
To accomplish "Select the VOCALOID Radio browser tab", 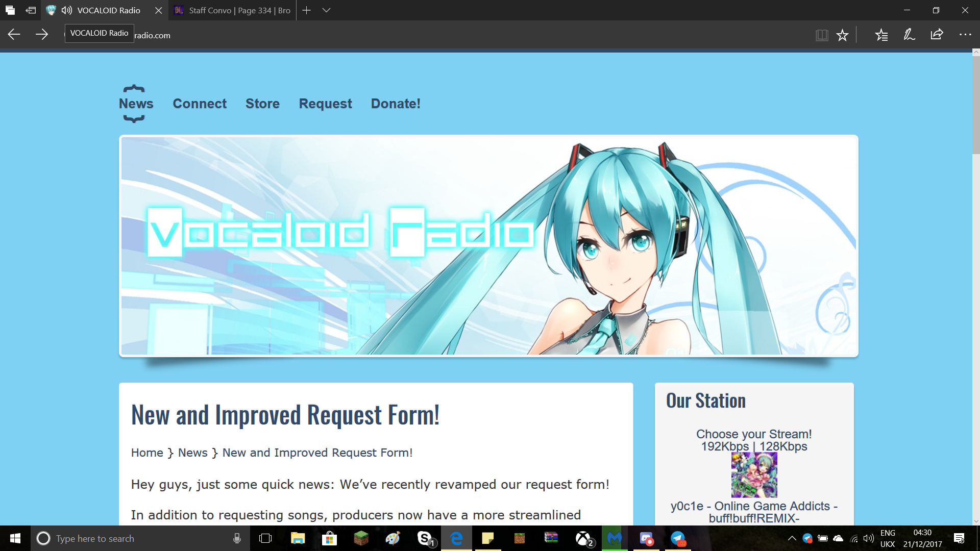I will pos(105,10).
